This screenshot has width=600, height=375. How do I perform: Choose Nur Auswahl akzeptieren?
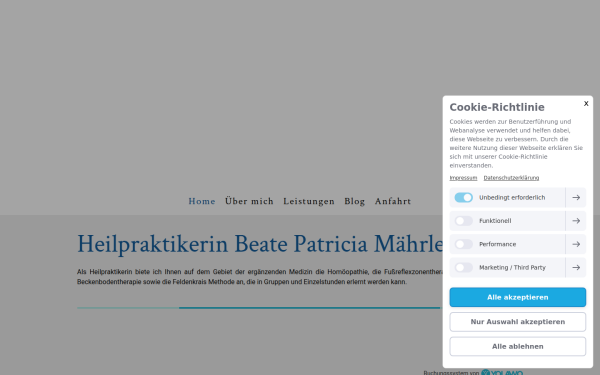[517, 322]
